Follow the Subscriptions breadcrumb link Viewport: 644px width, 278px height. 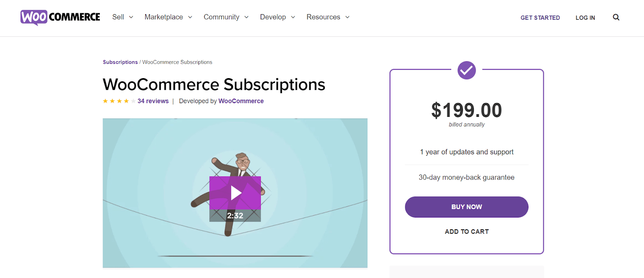click(x=120, y=62)
